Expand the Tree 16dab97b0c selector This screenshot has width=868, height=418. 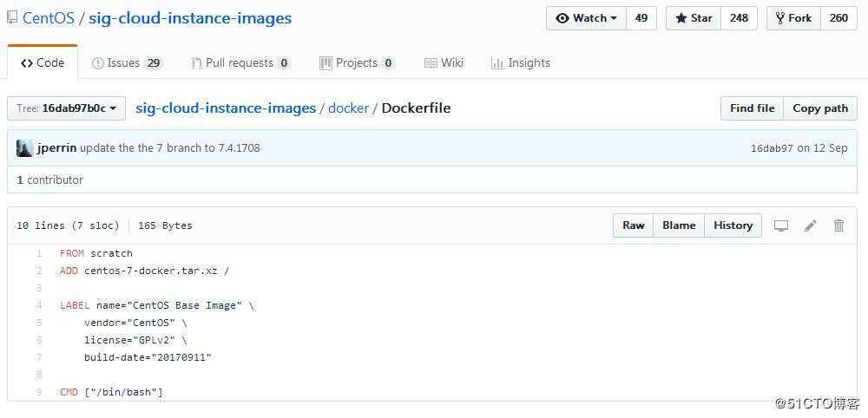(x=67, y=108)
